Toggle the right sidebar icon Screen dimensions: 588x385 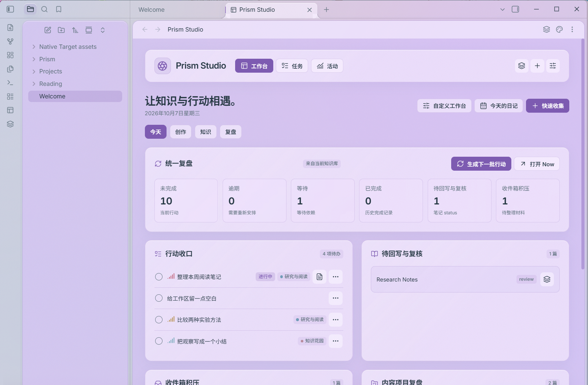pyautogui.click(x=515, y=9)
